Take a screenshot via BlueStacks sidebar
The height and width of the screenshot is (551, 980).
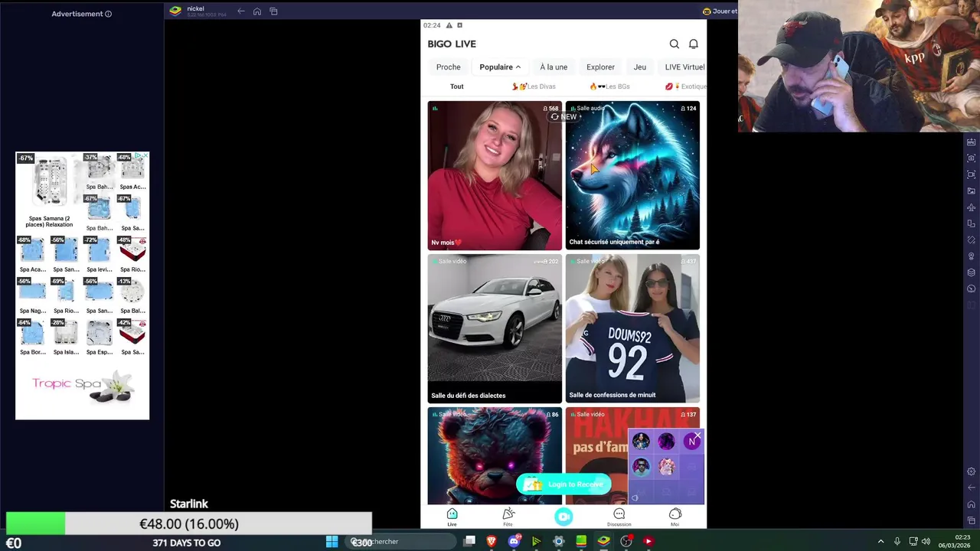pos(972,158)
